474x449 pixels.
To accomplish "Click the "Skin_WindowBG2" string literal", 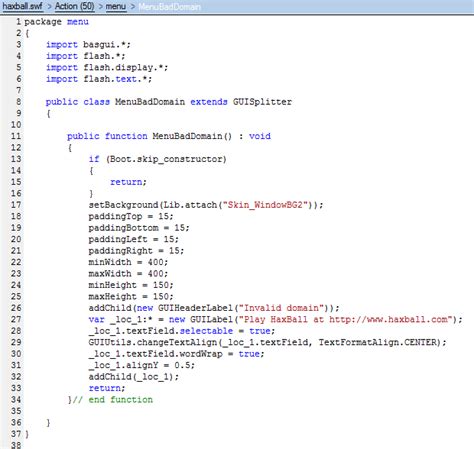I will tap(265, 205).
